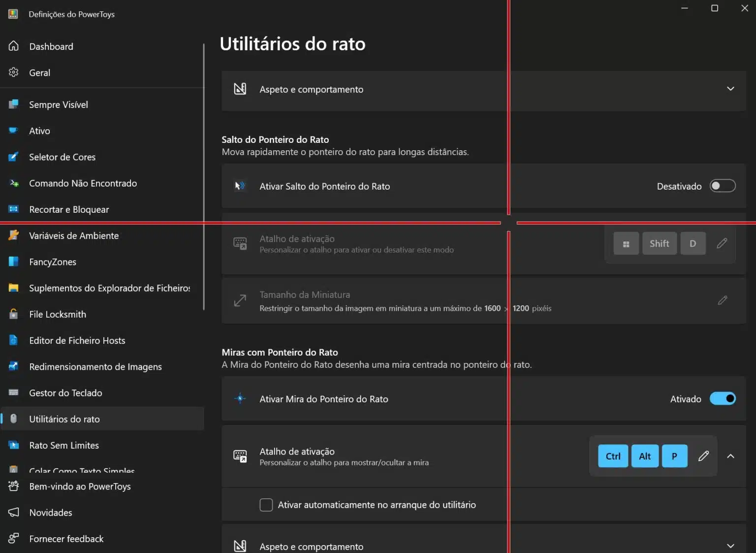Select FancyZones in sidebar
This screenshot has height=553, width=756.
(x=102, y=261)
